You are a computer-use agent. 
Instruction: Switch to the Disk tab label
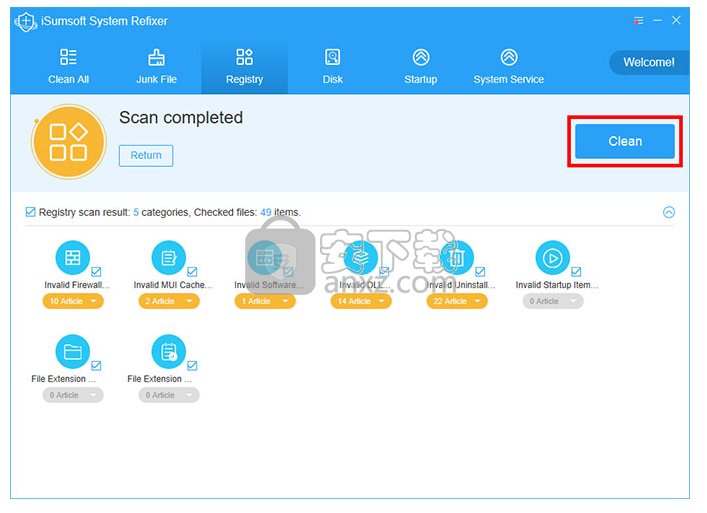333,79
